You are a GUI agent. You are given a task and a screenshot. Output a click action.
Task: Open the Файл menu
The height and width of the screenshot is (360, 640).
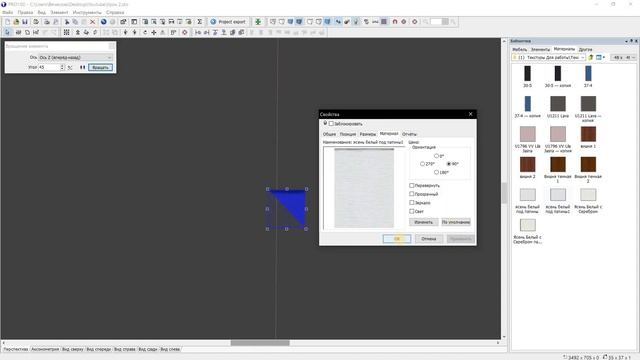[x=8, y=12]
